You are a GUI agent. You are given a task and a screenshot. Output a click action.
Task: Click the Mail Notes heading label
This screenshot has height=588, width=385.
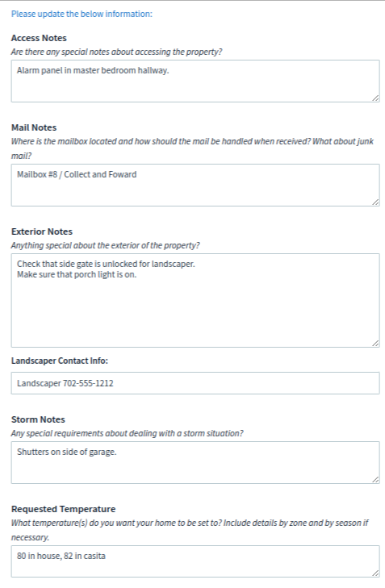(34, 127)
